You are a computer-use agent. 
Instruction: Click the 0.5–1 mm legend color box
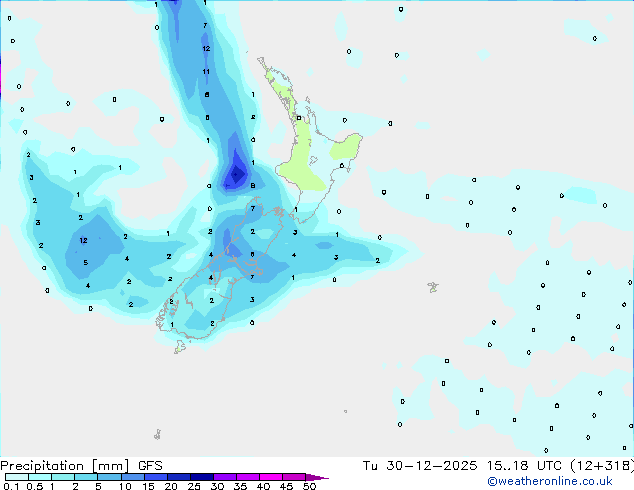tap(40, 477)
